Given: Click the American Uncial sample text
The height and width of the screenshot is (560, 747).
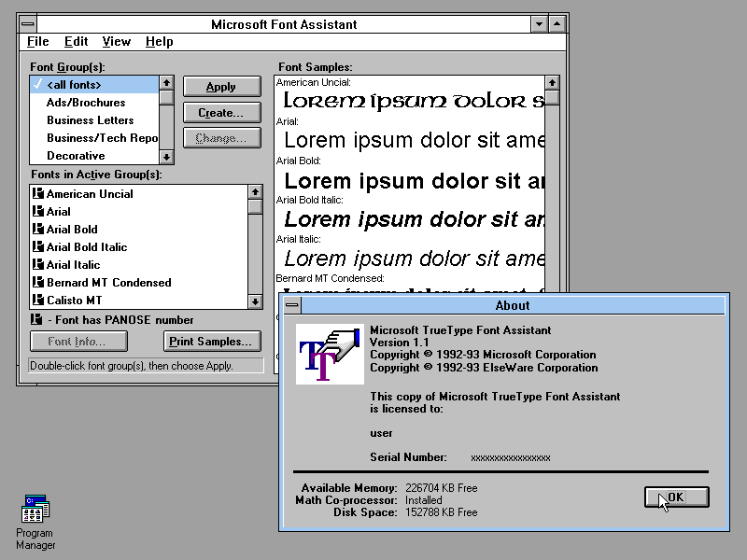Looking at the screenshot, I should (x=414, y=101).
